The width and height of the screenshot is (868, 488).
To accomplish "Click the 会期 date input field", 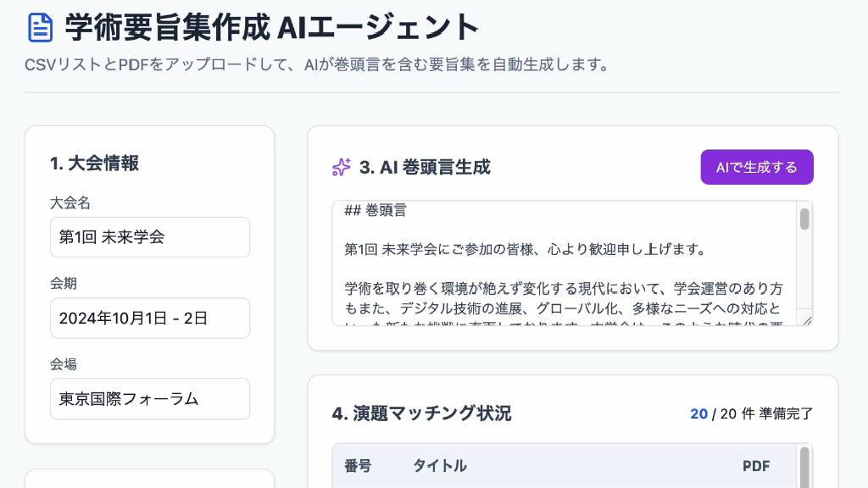I will pos(149,318).
